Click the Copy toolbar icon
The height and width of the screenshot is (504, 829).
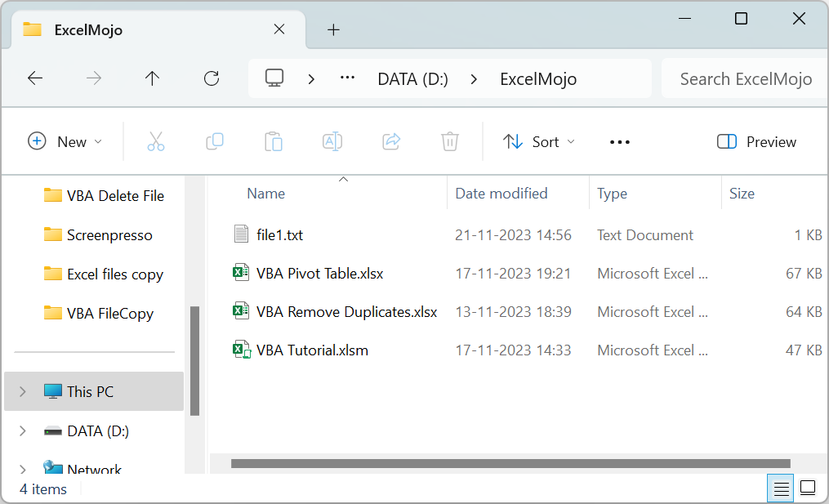point(215,142)
